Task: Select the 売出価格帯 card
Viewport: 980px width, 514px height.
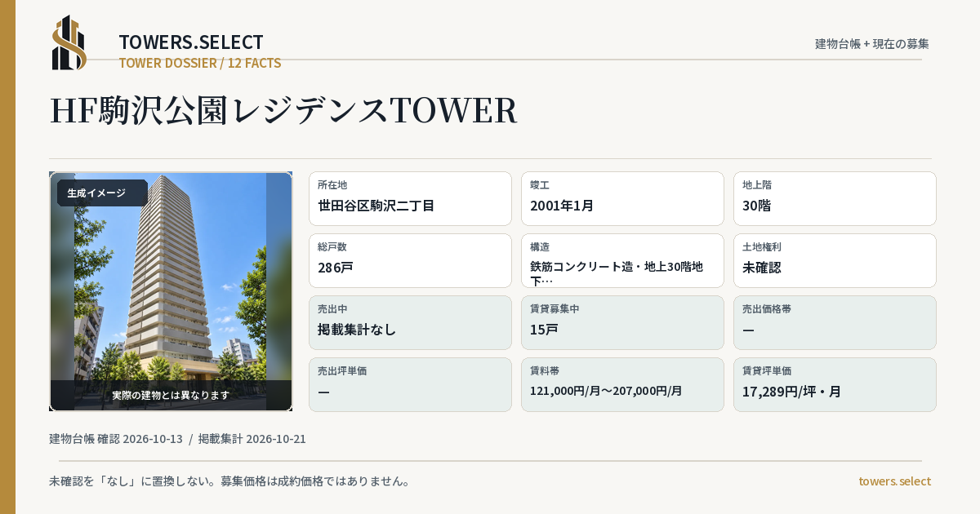Action: coord(835,322)
